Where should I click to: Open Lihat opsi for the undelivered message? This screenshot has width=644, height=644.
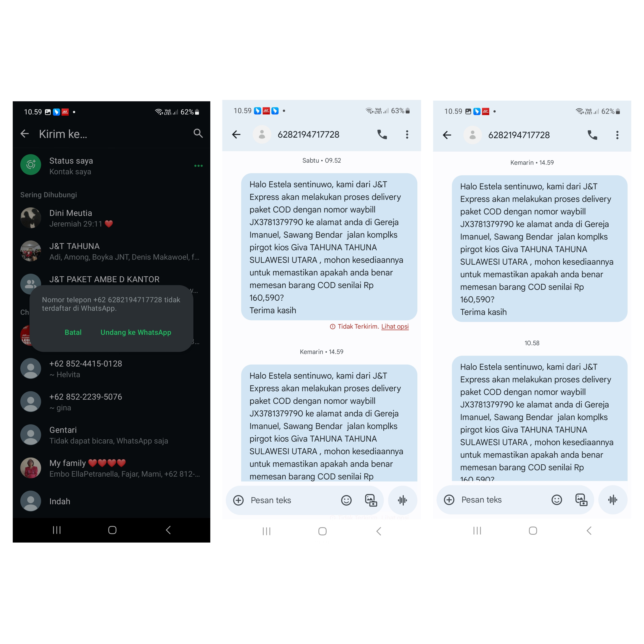(x=395, y=326)
